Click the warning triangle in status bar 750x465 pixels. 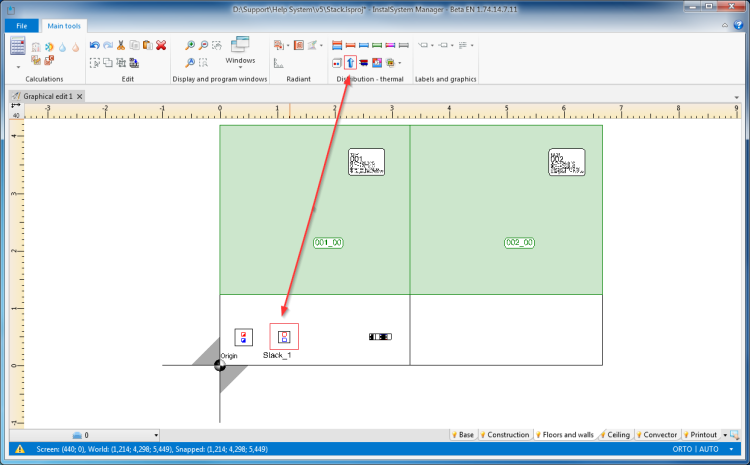tap(20, 449)
